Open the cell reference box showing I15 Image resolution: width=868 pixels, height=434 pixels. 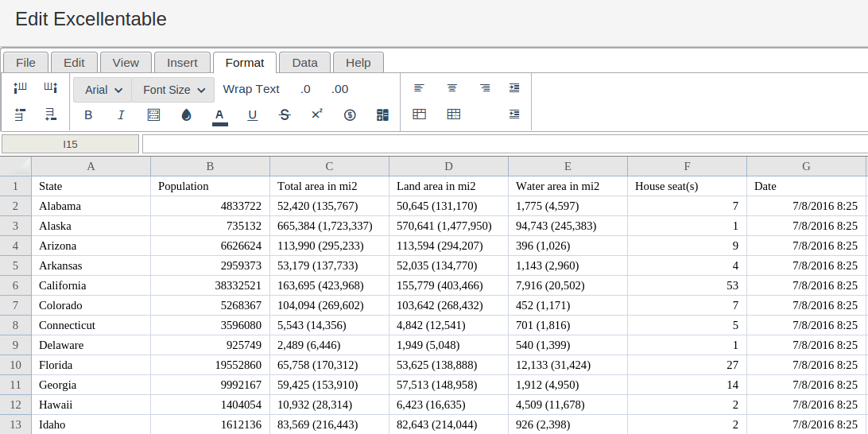tap(71, 144)
